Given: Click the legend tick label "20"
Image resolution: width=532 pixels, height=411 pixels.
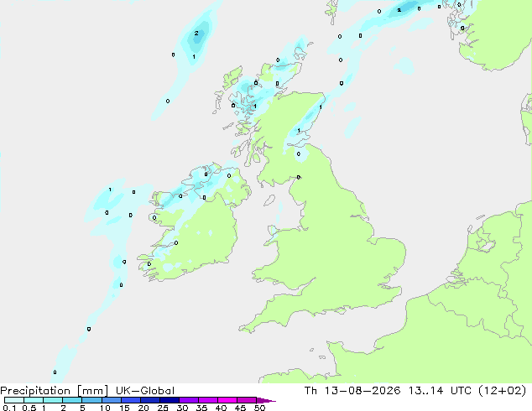Looking at the screenshot, I should coord(143,408).
